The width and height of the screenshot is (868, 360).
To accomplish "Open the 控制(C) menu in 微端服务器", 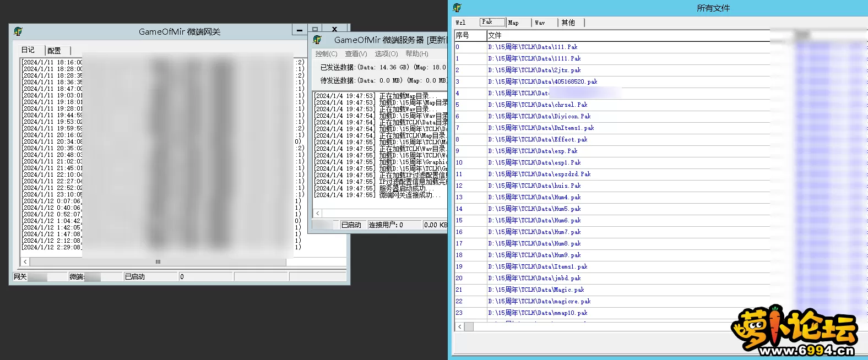I will [326, 53].
